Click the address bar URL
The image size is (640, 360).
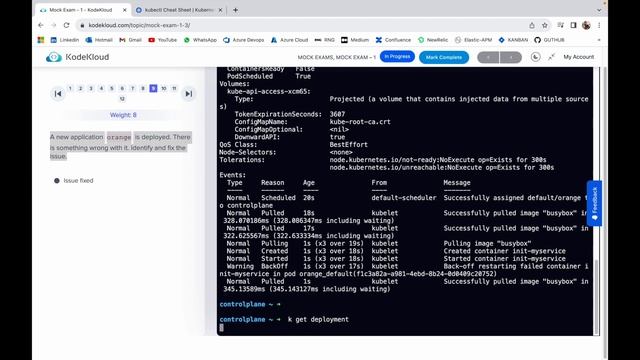tap(139, 25)
